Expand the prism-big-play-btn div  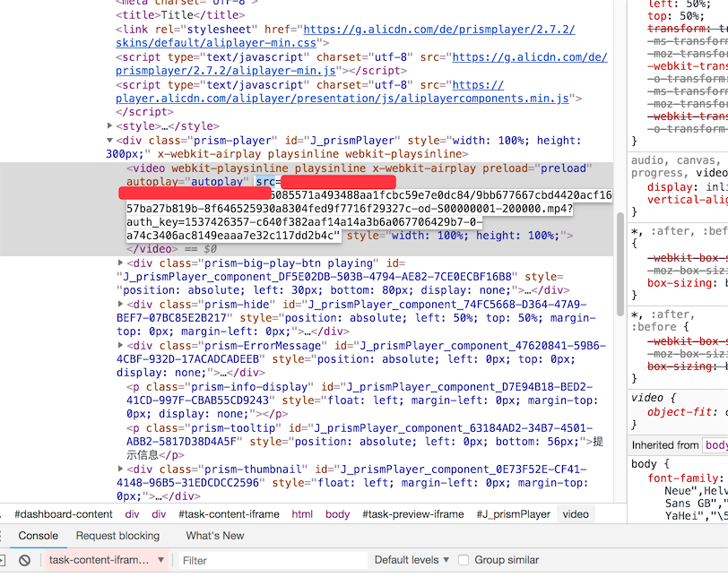pyautogui.click(x=120, y=263)
